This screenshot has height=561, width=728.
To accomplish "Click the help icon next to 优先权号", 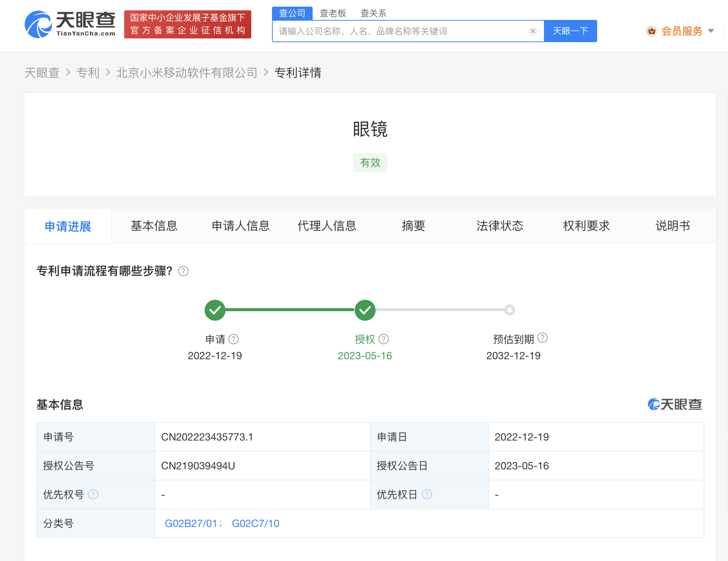I will tap(93, 494).
